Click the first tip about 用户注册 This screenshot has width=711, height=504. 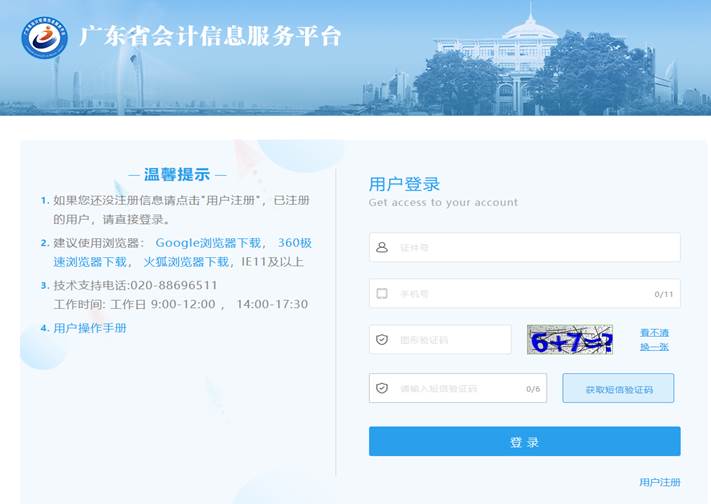pyautogui.click(x=181, y=210)
